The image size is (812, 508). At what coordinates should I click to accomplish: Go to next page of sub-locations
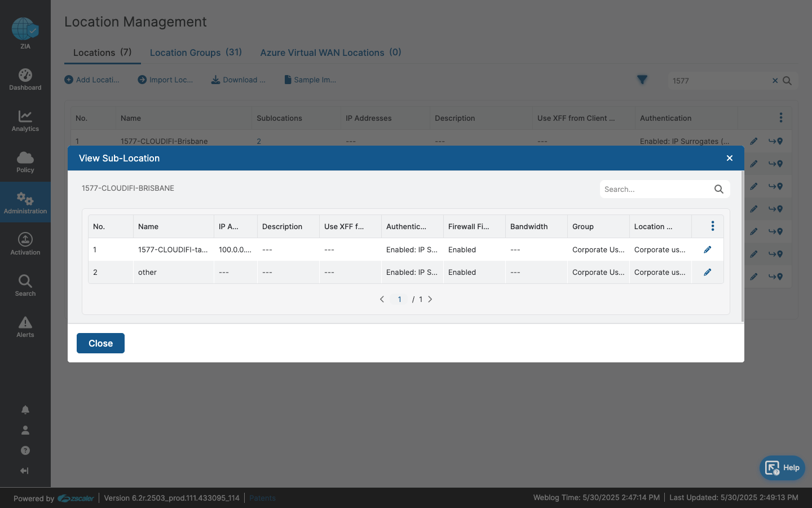(x=430, y=299)
